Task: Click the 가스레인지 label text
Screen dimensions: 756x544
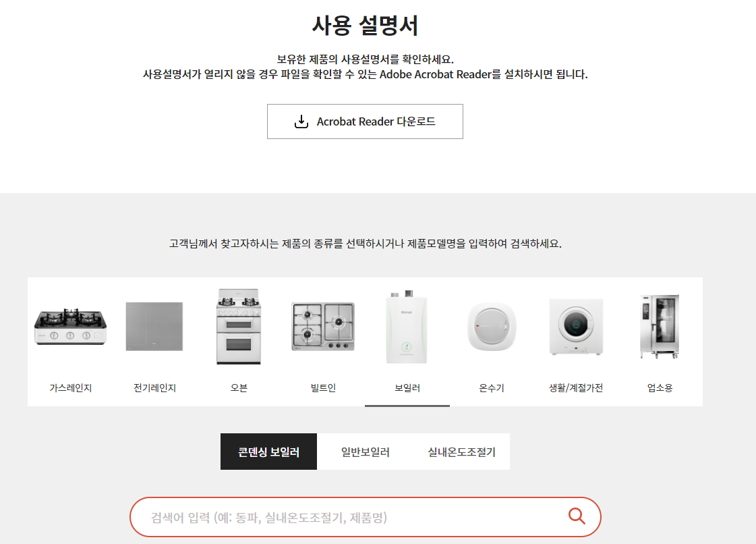Action: pos(69,387)
